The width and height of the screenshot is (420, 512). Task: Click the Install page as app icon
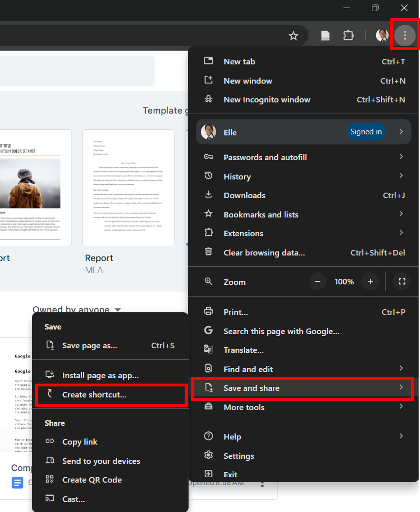tap(50, 374)
